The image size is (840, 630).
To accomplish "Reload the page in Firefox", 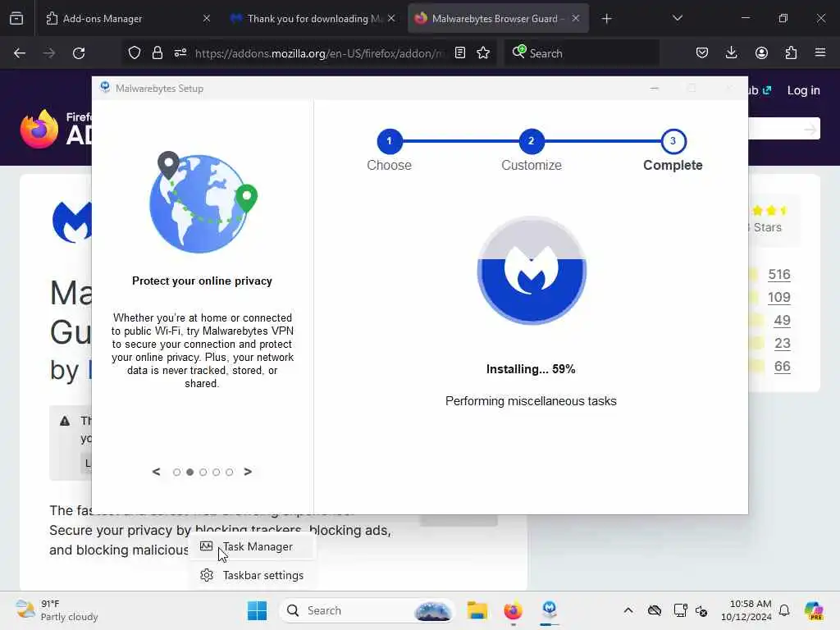I will pyautogui.click(x=79, y=53).
